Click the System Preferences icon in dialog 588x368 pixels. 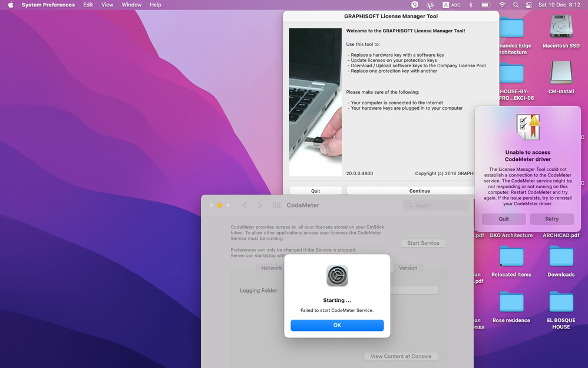click(x=337, y=275)
